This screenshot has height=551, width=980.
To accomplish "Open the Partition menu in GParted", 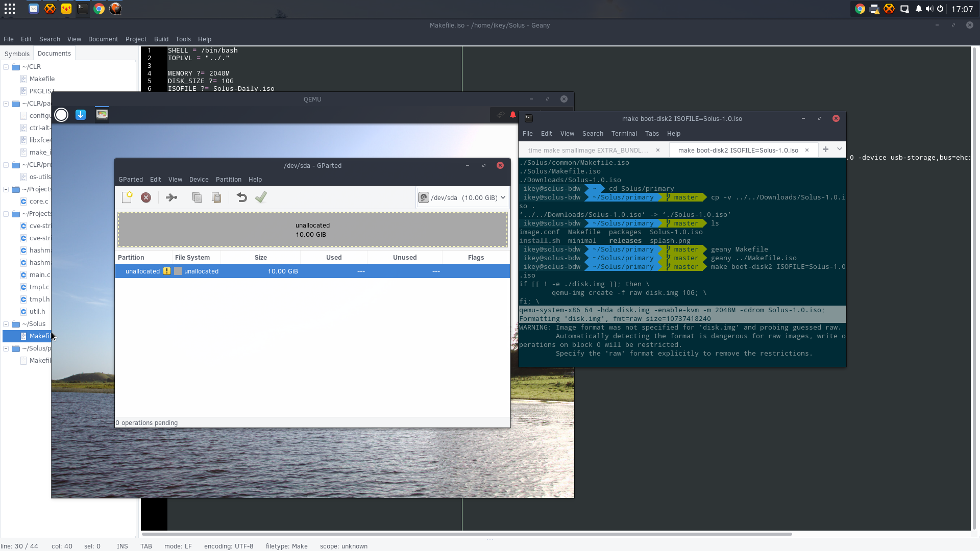I will click(228, 180).
